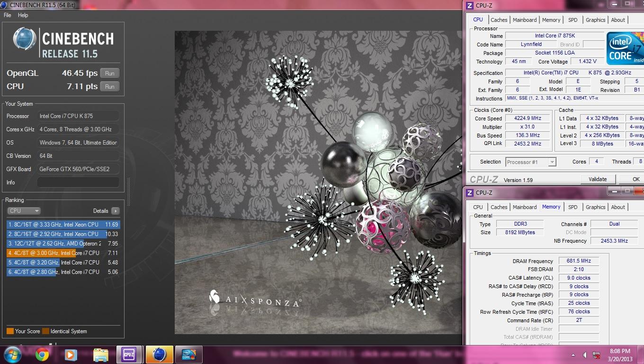Select the Core Voltage value 1.432 V
The image size is (644, 364).
(587, 62)
